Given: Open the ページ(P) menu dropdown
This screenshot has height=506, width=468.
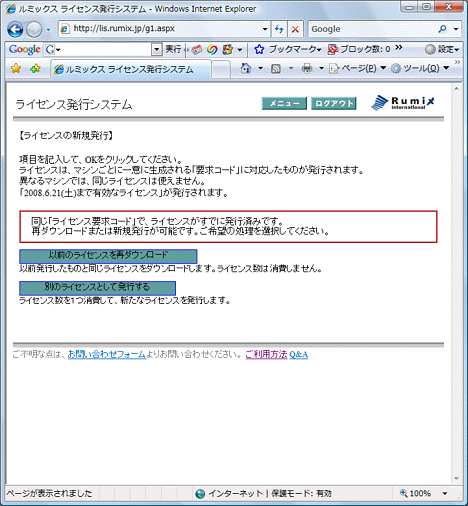Looking at the screenshot, I should click(x=357, y=68).
